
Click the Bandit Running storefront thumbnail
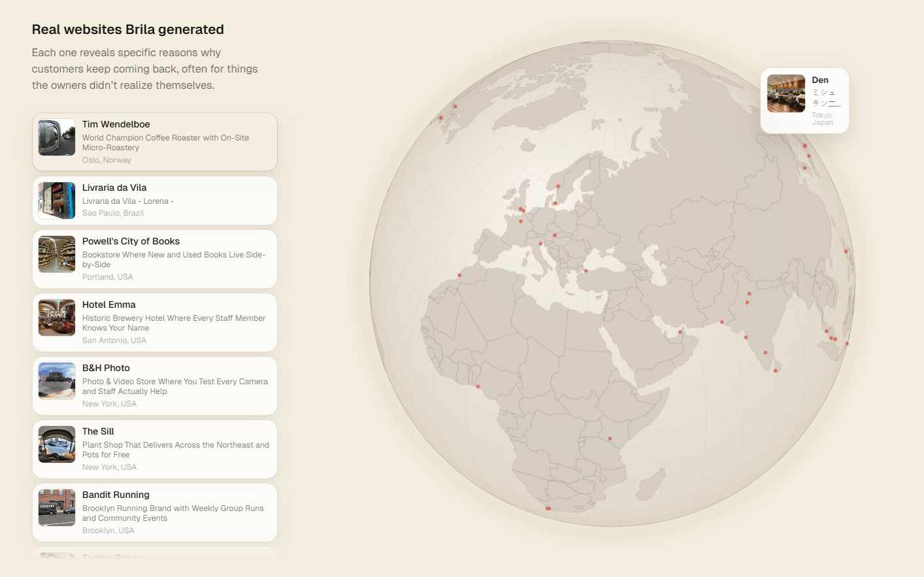click(x=57, y=508)
